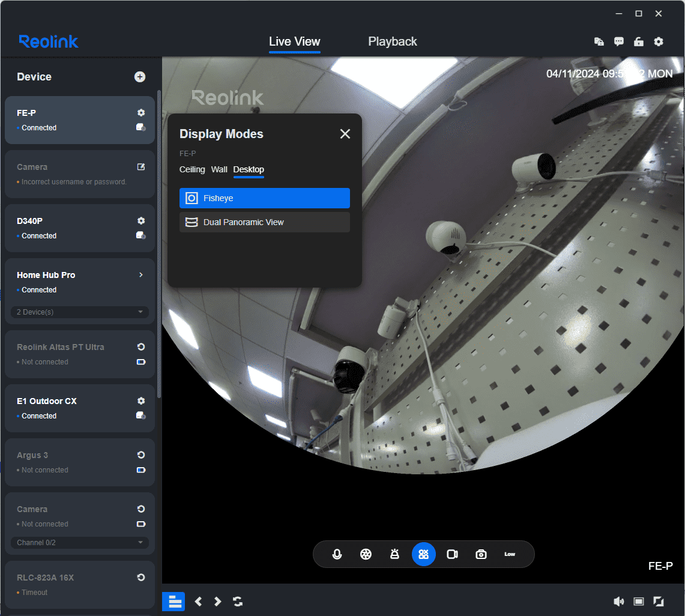Click the FE-P storage status icon

pyautogui.click(x=141, y=127)
